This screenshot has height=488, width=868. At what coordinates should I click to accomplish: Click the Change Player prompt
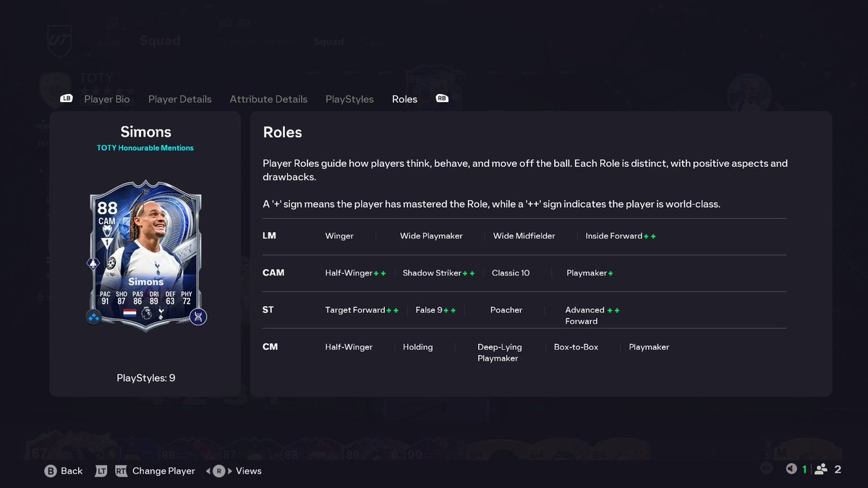click(x=163, y=471)
